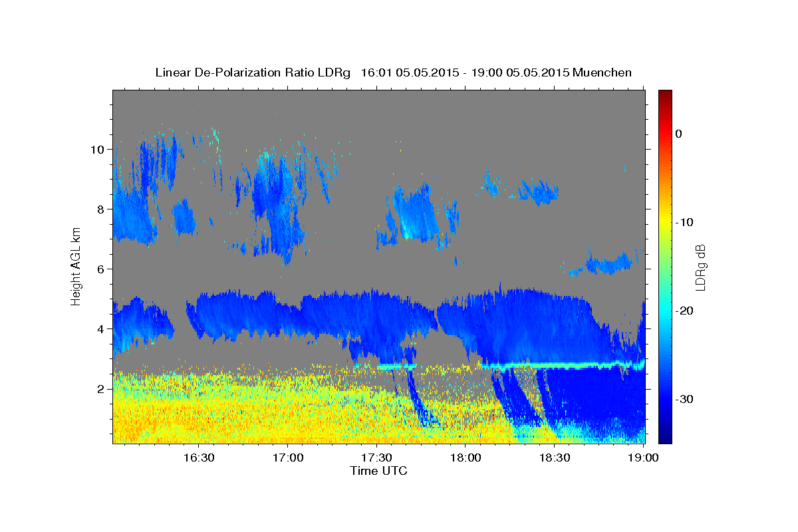Click the height label 4
This screenshot has height=532, width=798.
tap(102, 329)
